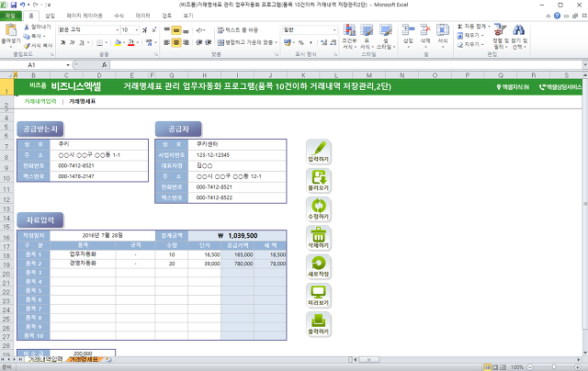This screenshot has height=371, width=588.
Task: Click the blue Help question mark icon
Action: click(x=557, y=16)
